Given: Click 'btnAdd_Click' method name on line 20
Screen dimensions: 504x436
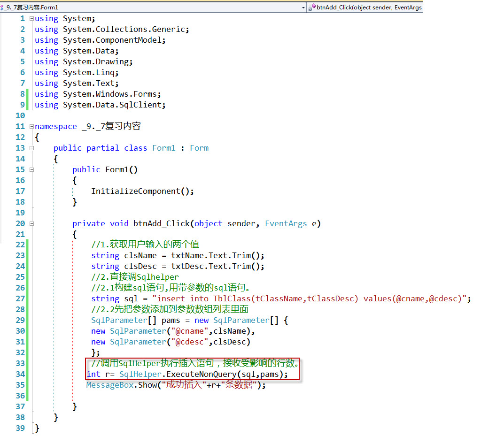Looking at the screenshot, I should tap(162, 223).
